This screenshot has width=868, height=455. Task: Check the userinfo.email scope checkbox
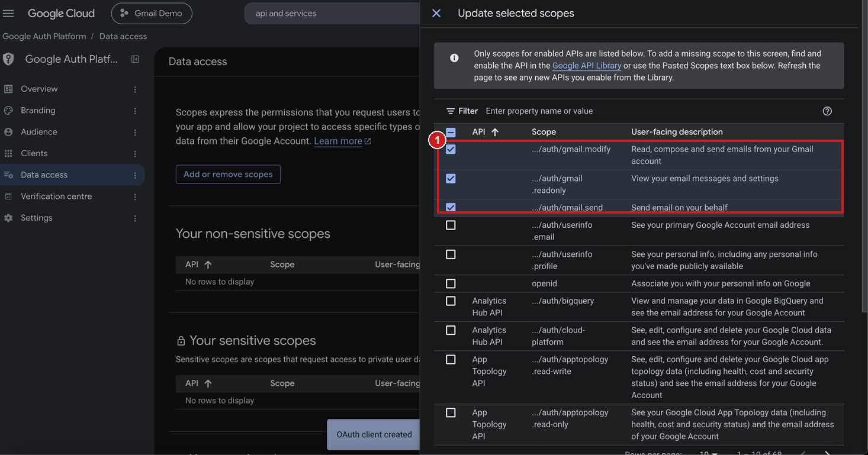[451, 225]
